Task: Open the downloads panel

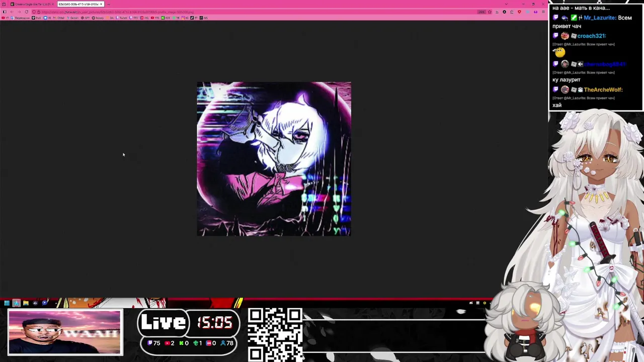Action: [x=497, y=12]
